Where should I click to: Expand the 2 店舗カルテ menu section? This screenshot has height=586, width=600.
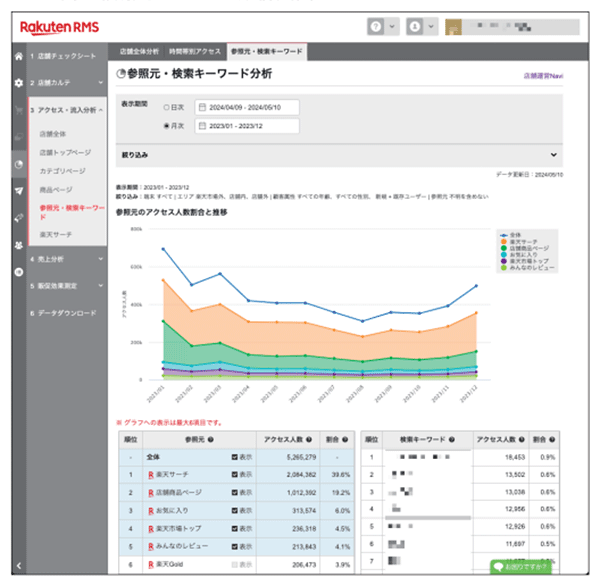pos(67,83)
